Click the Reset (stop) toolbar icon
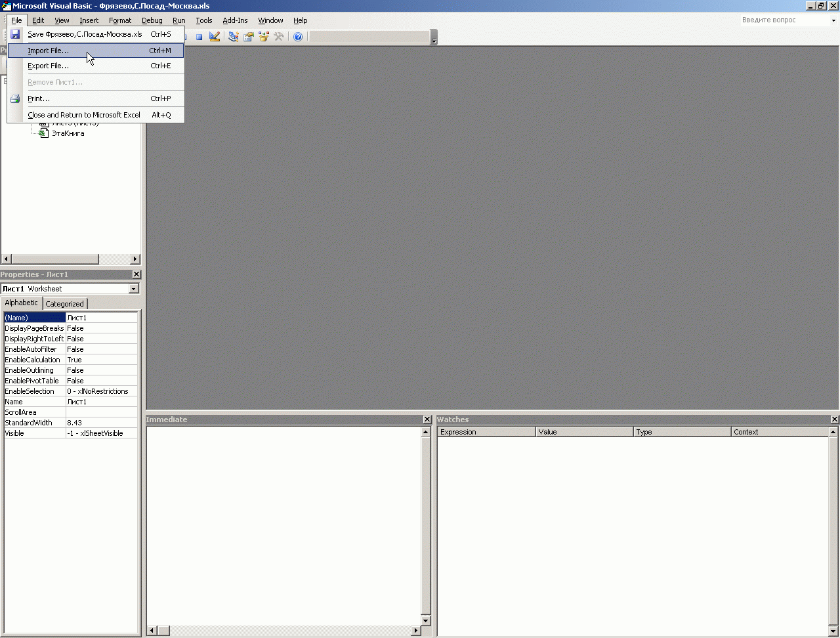Image resolution: width=840 pixels, height=638 pixels. (199, 37)
